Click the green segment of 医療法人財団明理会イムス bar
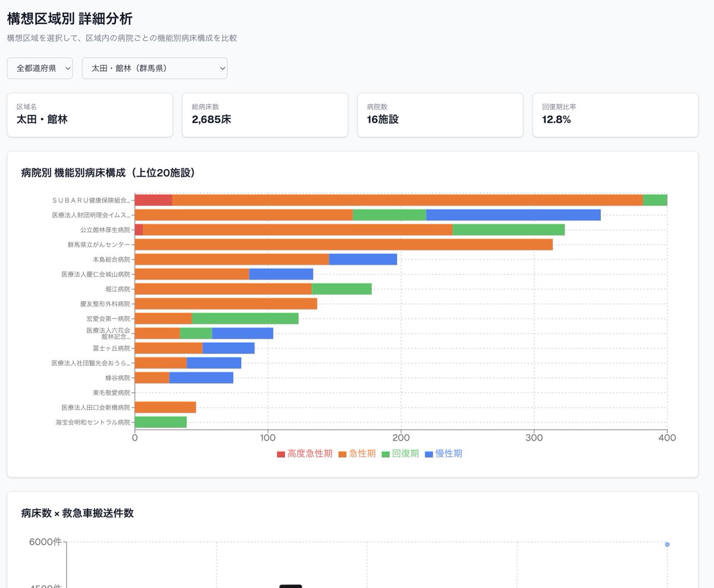The width and height of the screenshot is (714, 588). pos(390,215)
